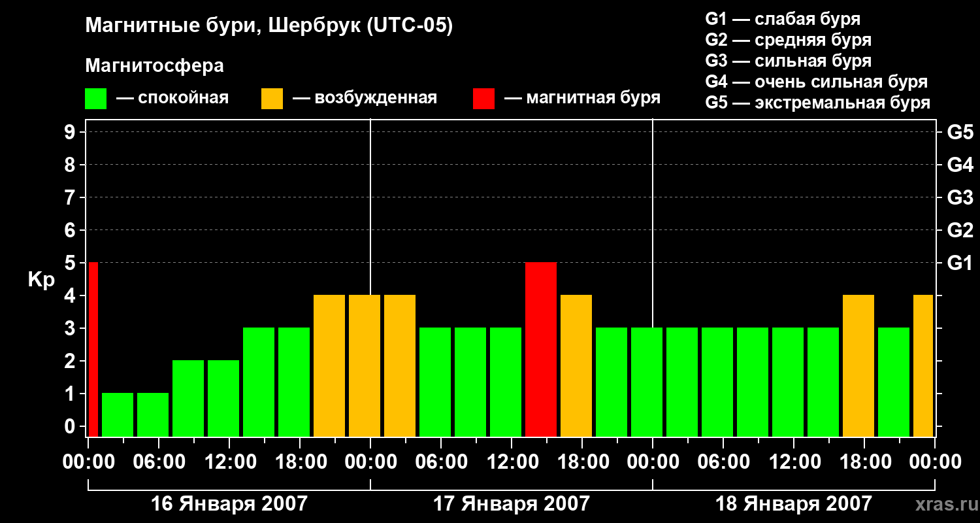Click the green Kp 3 bar above 16 января 18:00

(294, 382)
